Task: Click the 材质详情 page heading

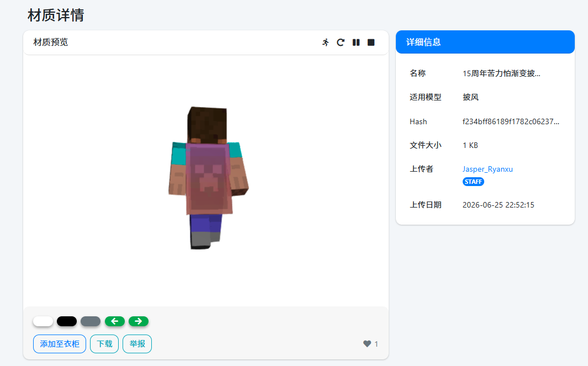Action: [x=56, y=15]
